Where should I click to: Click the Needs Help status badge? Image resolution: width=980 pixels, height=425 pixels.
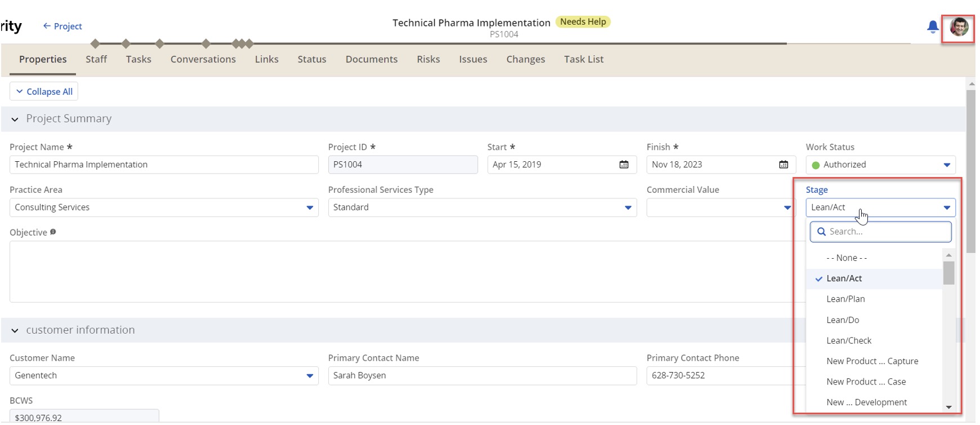click(583, 22)
